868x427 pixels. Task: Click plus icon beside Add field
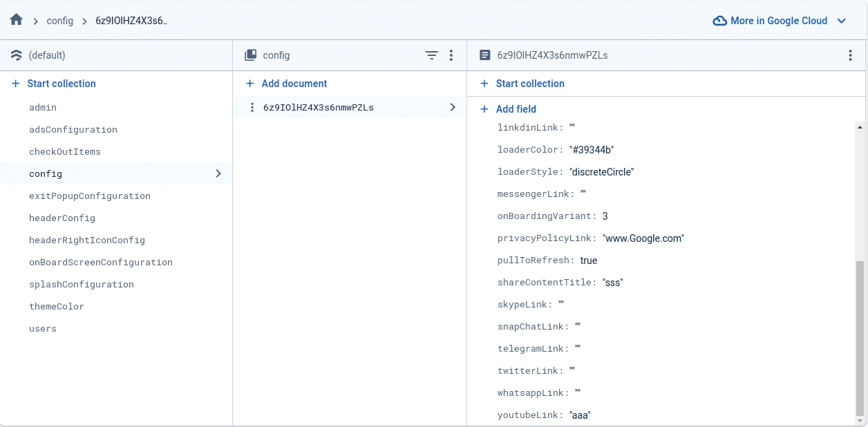click(x=484, y=109)
